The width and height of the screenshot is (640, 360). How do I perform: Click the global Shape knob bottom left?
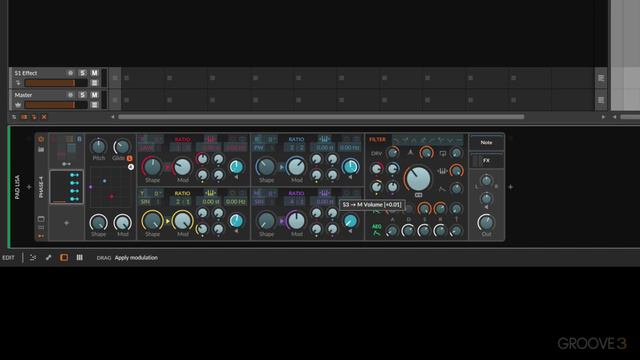pyautogui.click(x=98, y=222)
